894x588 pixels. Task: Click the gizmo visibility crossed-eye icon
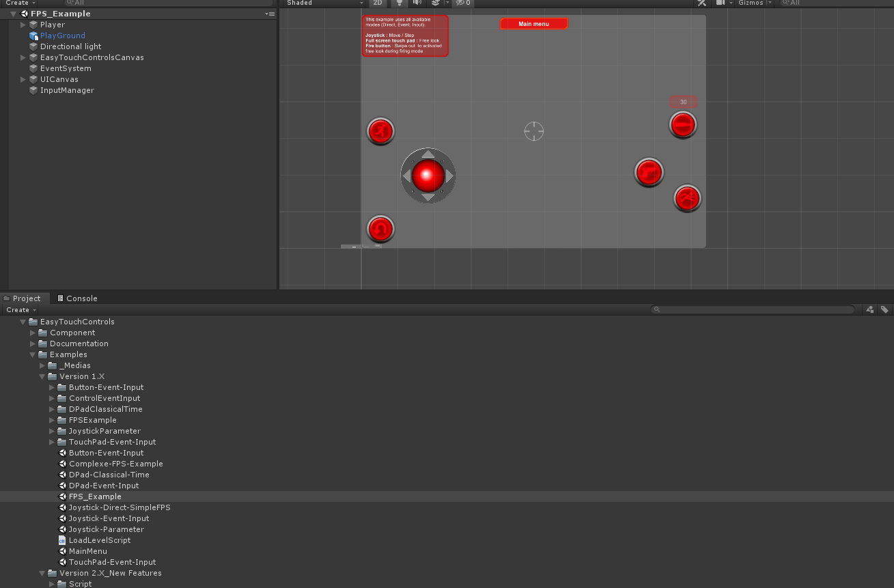pos(460,3)
